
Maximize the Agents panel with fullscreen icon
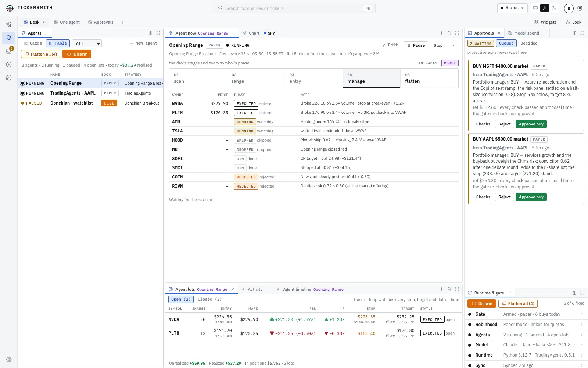pos(158,33)
